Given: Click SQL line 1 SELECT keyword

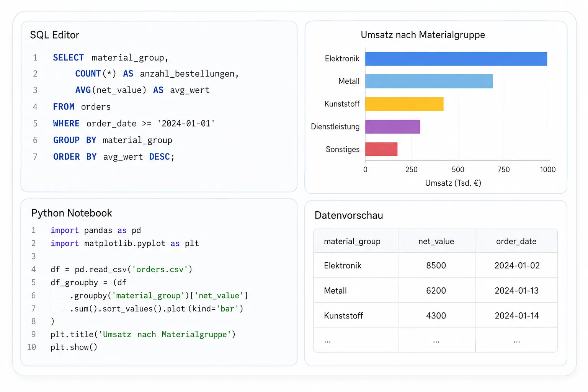Looking at the screenshot, I should (x=68, y=57).
